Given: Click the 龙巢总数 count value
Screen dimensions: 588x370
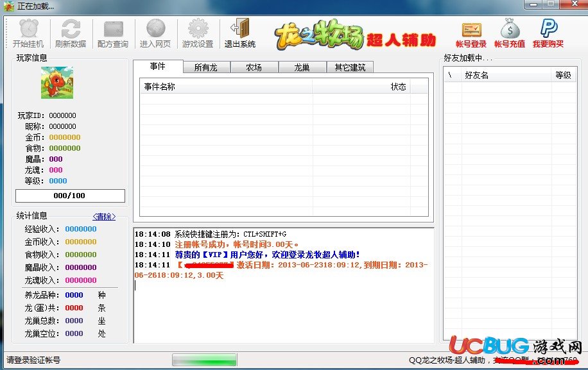Looking at the screenshot, I should pyautogui.click(x=74, y=321).
